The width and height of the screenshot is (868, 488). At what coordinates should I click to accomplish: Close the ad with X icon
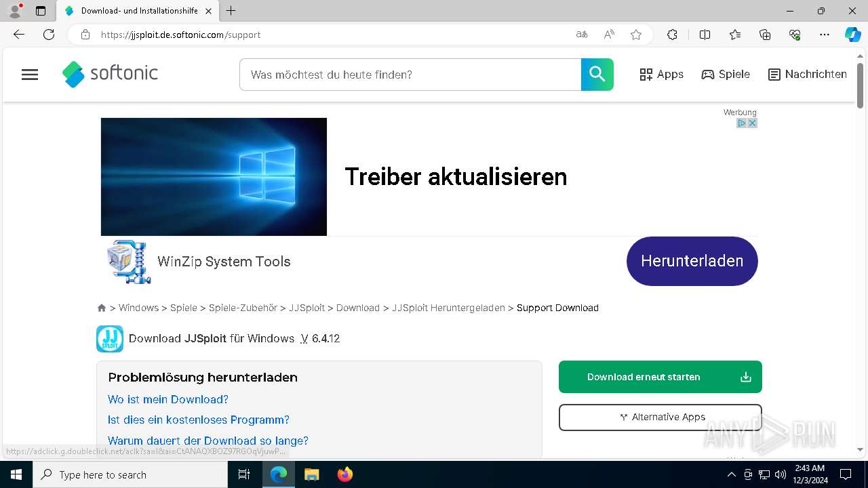(x=752, y=123)
